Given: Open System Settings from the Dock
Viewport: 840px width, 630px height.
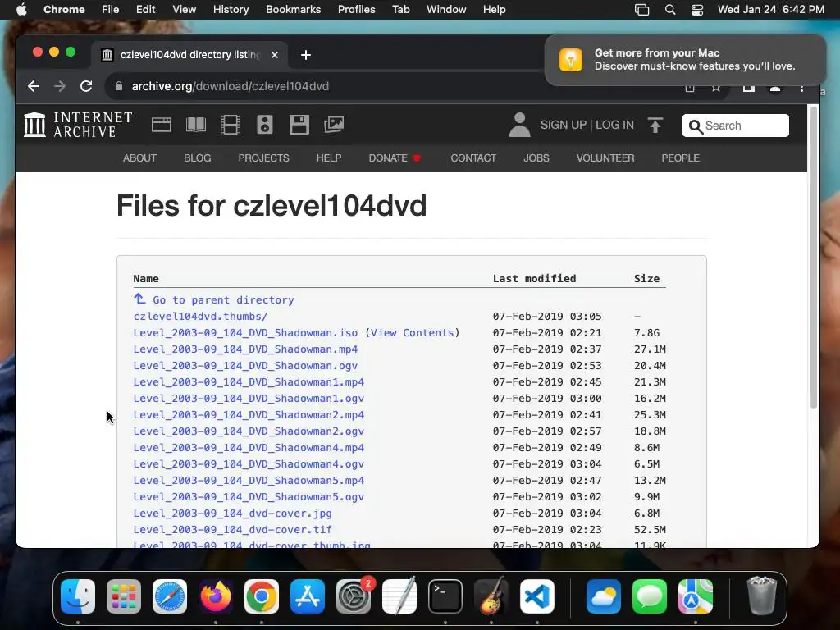Looking at the screenshot, I should pos(354,596).
